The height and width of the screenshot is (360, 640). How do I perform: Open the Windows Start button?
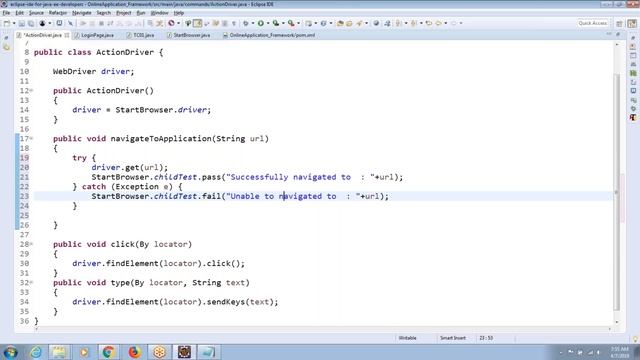pos(10,352)
